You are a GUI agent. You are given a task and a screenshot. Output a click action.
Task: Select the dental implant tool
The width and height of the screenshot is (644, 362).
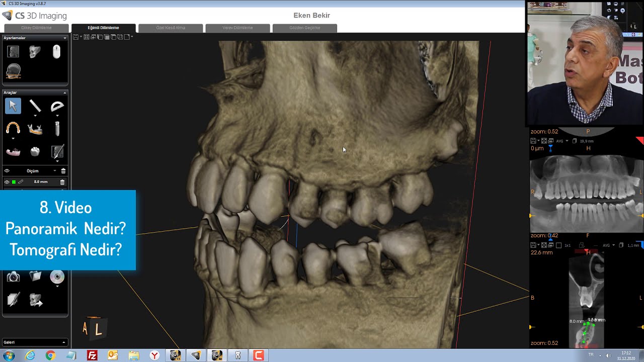point(57,129)
